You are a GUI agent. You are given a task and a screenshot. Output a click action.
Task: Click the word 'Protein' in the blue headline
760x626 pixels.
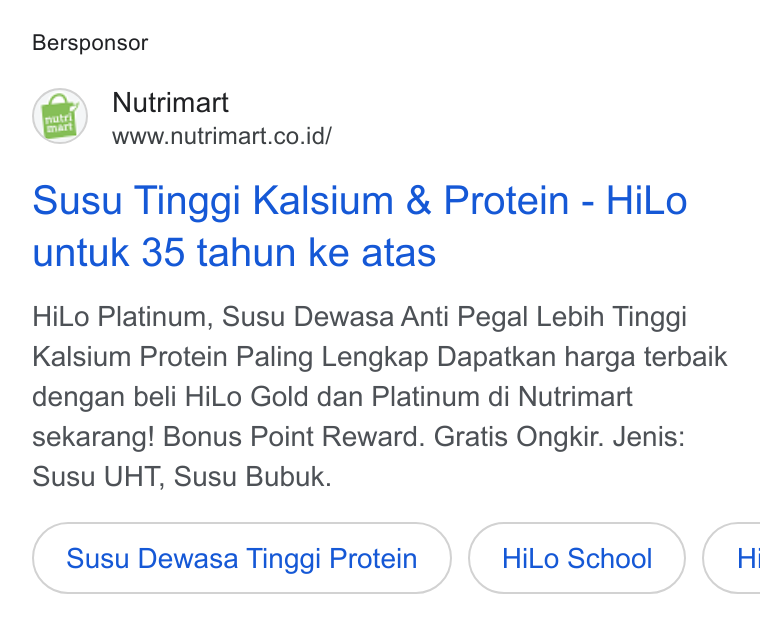[506, 200]
